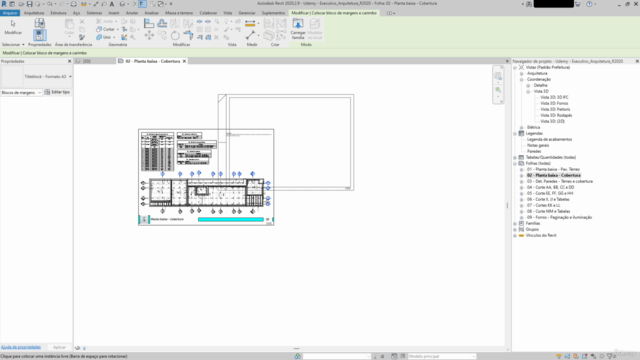The height and width of the screenshot is (360, 640).
Task: Open the Type Properties icon above Propriedades
Action: tap(40, 23)
